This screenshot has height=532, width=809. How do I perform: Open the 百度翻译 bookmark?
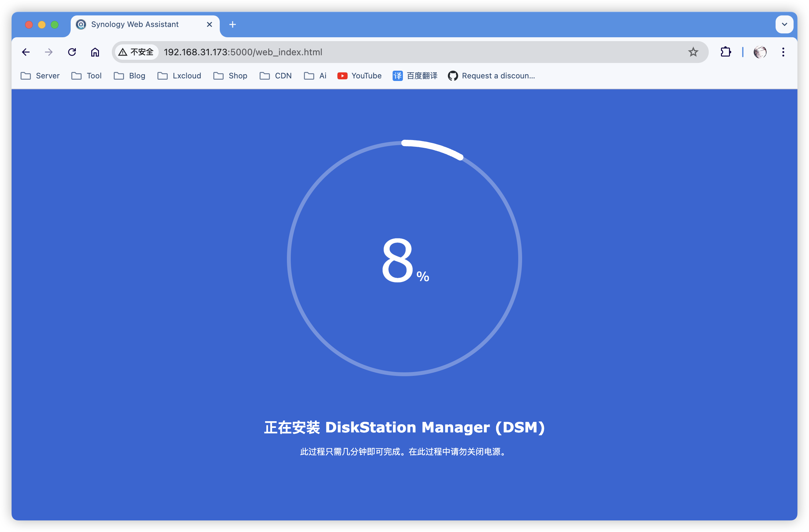pos(415,76)
